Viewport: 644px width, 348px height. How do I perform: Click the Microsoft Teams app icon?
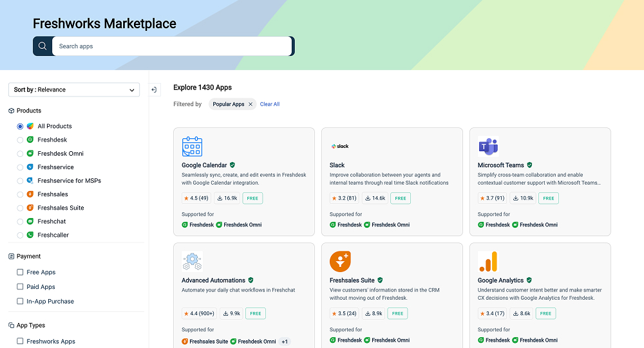[488, 147]
